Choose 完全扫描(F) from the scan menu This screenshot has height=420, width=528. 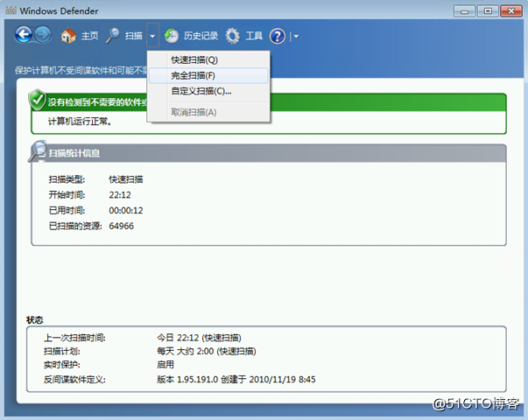point(208,76)
